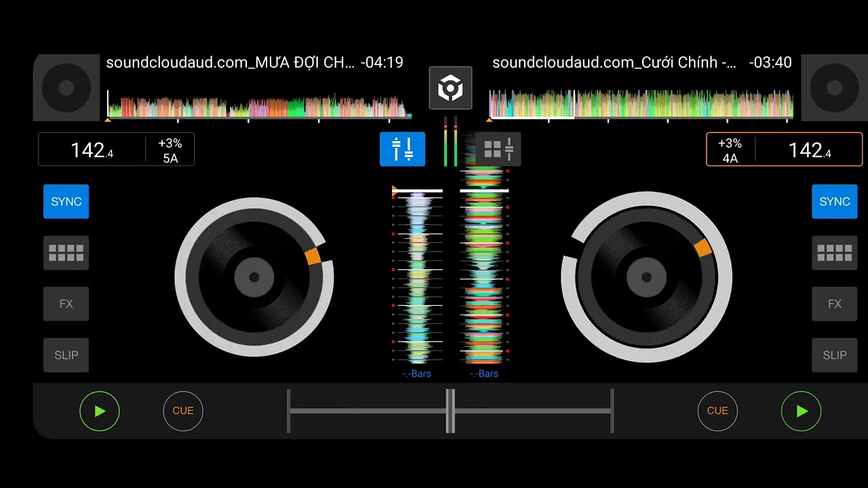Play the right deck track

click(802, 411)
